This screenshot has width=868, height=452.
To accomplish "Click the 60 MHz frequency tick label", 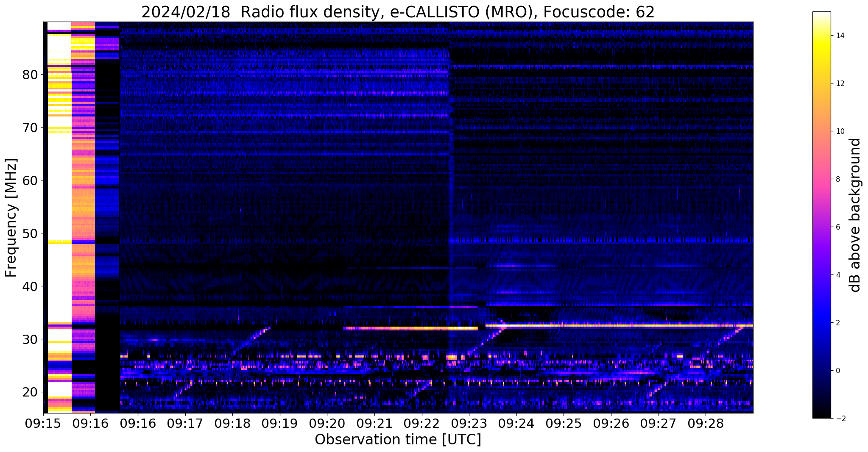I will click(30, 180).
